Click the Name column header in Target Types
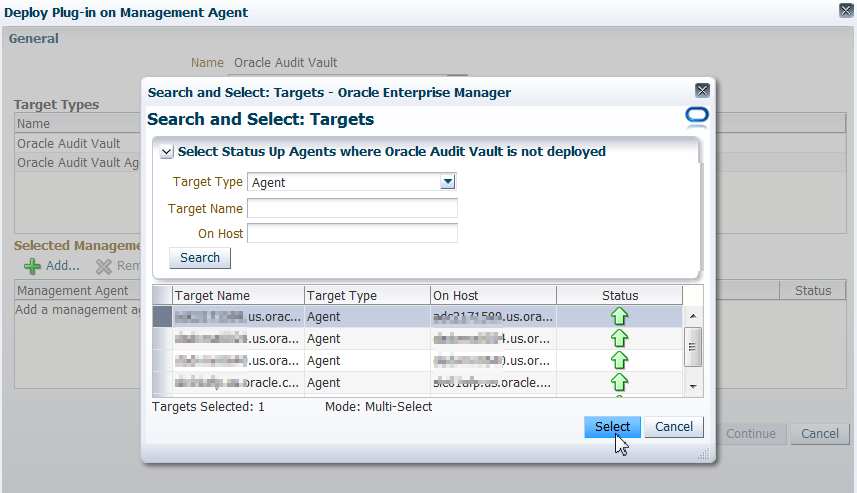Screen dimensions: 857x493 click(78, 124)
